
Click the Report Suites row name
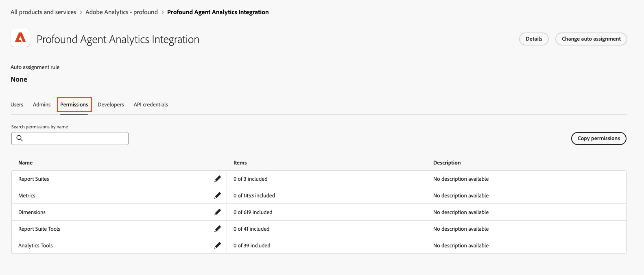(34, 179)
